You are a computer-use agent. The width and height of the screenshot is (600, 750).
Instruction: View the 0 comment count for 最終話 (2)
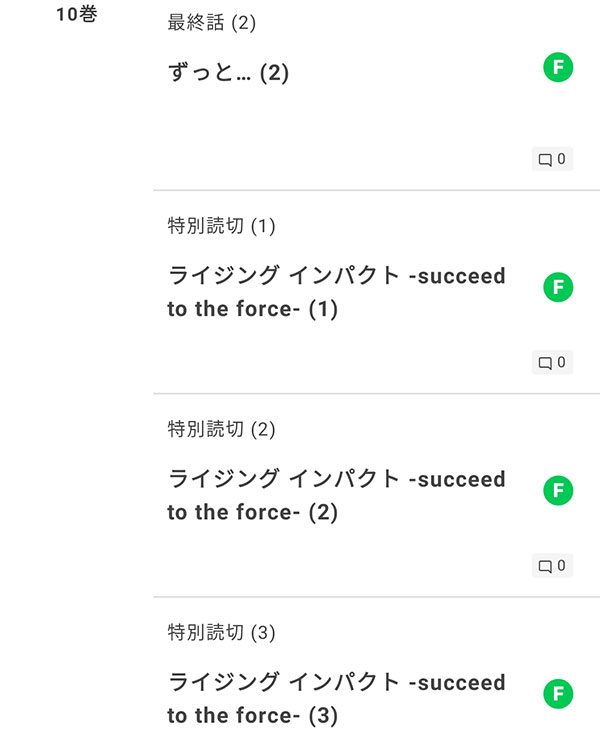pos(561,159)
